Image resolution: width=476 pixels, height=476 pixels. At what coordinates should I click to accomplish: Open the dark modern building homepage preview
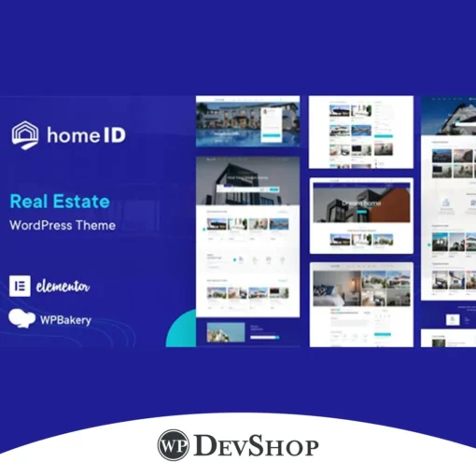[248, 237]
